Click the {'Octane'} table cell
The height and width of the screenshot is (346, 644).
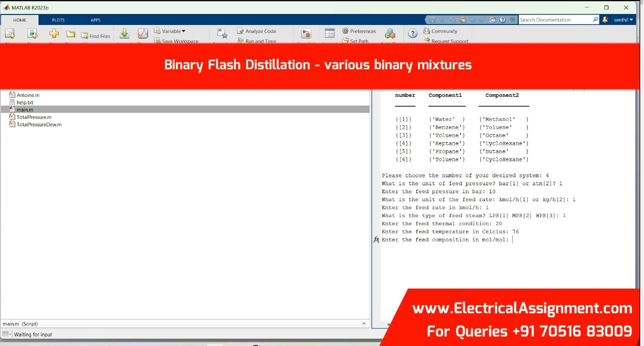503,136
